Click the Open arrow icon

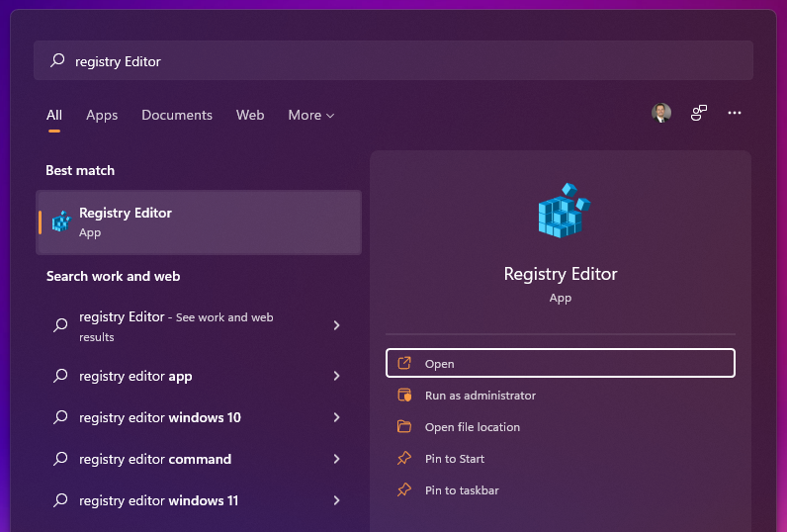404,363
